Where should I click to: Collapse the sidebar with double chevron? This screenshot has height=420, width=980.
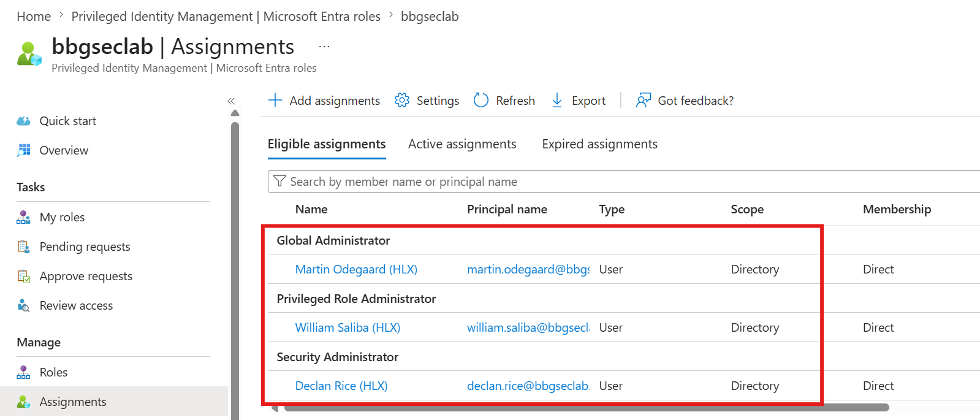point(231,101)
